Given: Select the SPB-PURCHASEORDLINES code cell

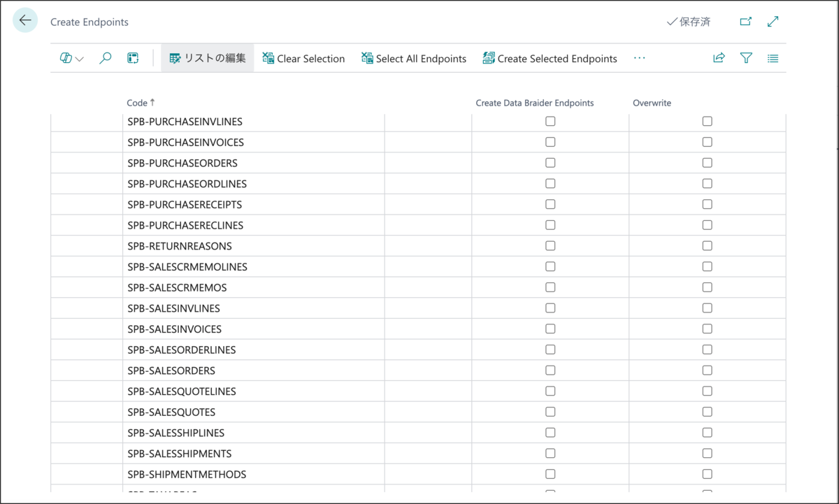Looking at the screenshot, I should (x=254, y=184).
